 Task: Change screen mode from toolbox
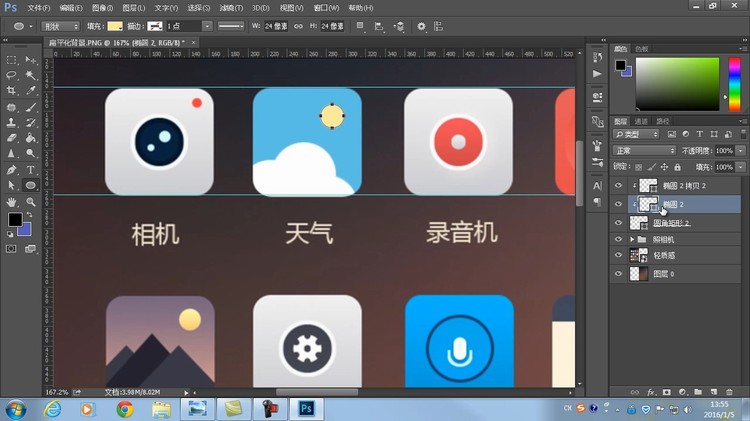(x=30, y=249)
